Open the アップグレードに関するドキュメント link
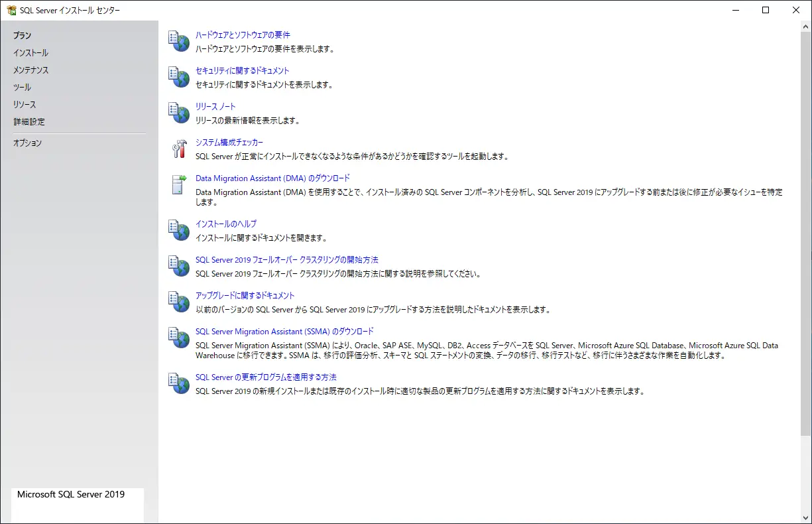Screen dimensions: 812x524 coord(245,295)
